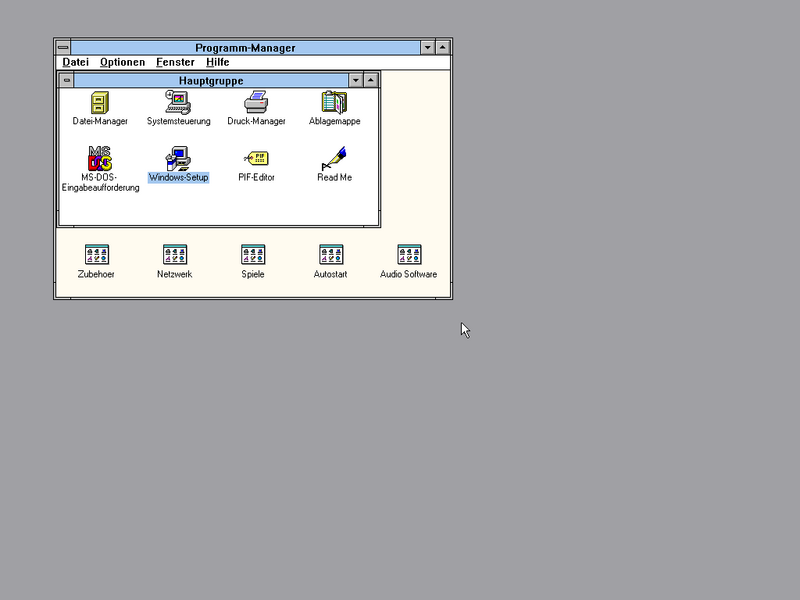
Task: Select the Systemsteuerung icon
Action: (178, 102)
